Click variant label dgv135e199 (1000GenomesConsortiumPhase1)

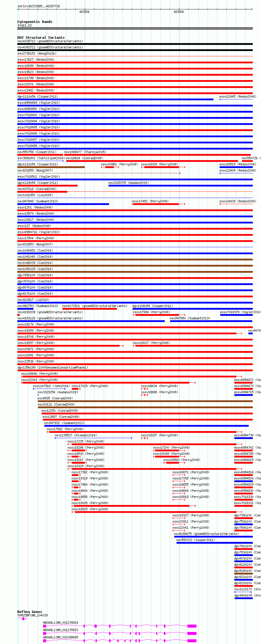click(x=53, y=367)
